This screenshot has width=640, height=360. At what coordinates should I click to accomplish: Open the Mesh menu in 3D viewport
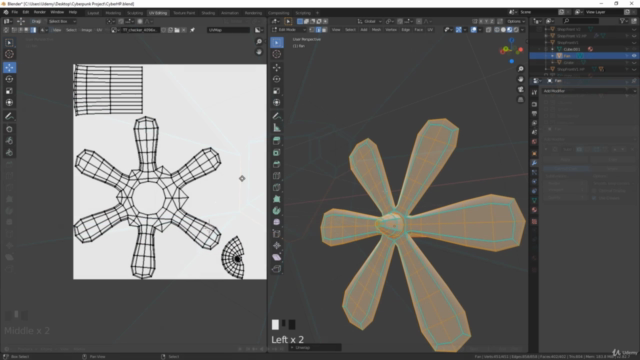click(376, 30)
